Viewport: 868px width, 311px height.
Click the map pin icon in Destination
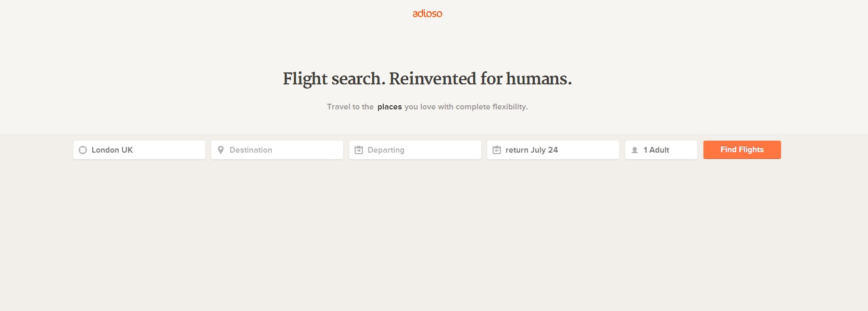[221, 150]
